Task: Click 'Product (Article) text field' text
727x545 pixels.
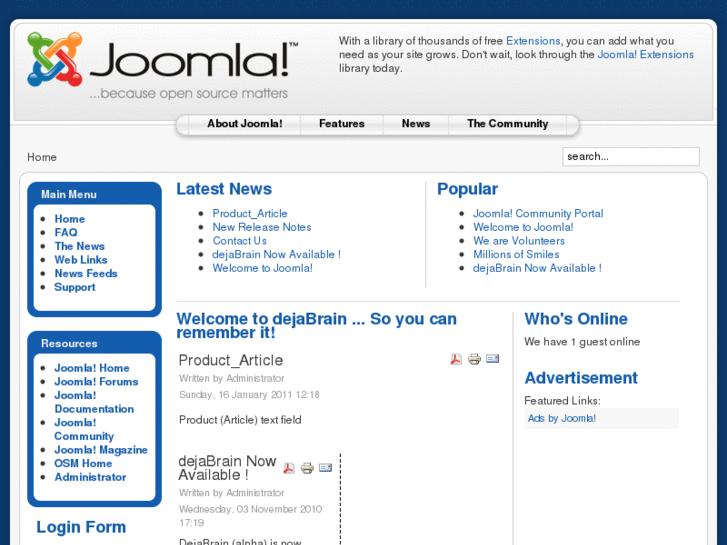Action: point(240,420)
